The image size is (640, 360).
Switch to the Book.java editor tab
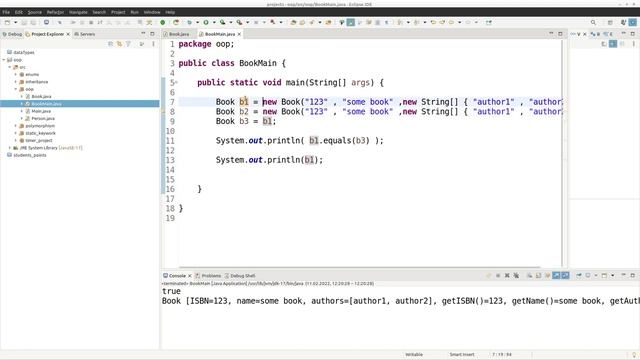point(176,34)
